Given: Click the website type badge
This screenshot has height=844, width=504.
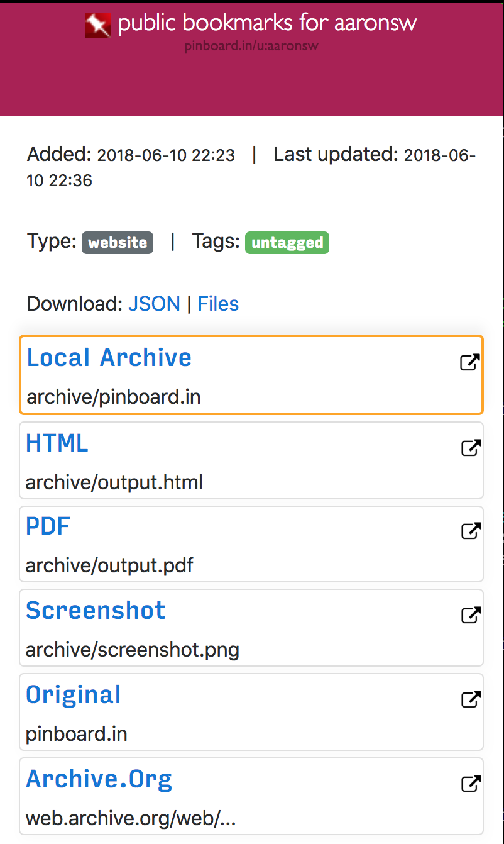Looking at the screenshot, I should click(x=118, y=243).
